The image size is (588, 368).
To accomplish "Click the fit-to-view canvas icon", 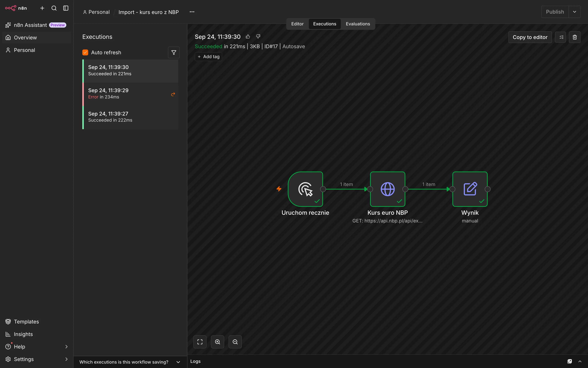I will click(200, 342).
